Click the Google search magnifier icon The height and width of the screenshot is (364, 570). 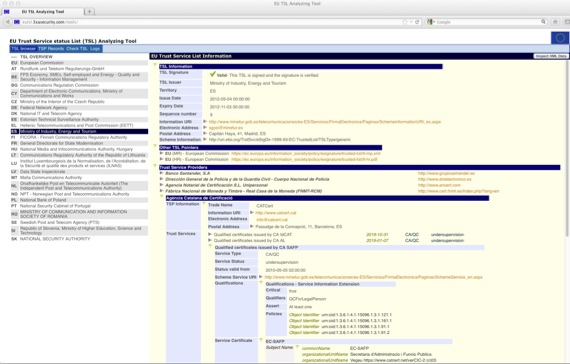click(x=543, y=22)
